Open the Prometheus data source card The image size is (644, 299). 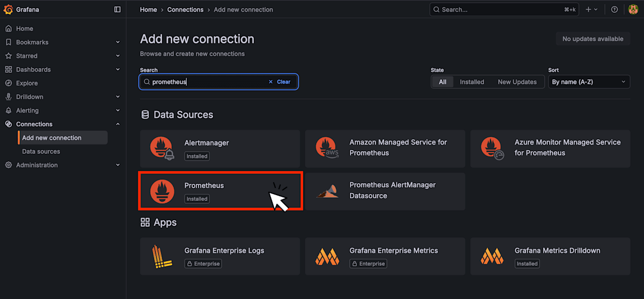(221, 191)
